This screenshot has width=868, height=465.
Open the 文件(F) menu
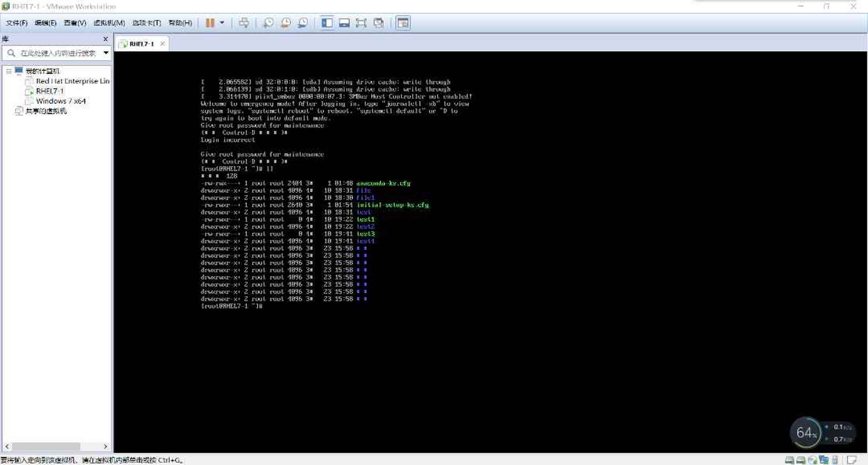tap(17, 23)
